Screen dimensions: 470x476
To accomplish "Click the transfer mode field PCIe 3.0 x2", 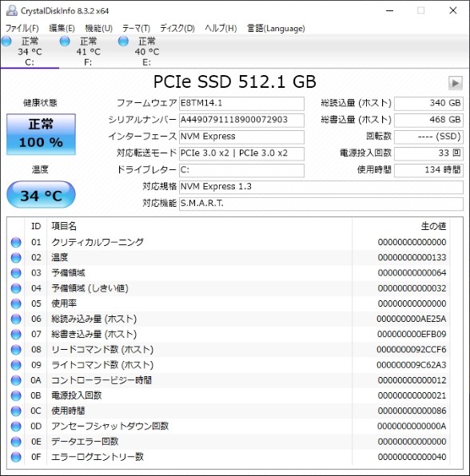I will coord(241,153).
